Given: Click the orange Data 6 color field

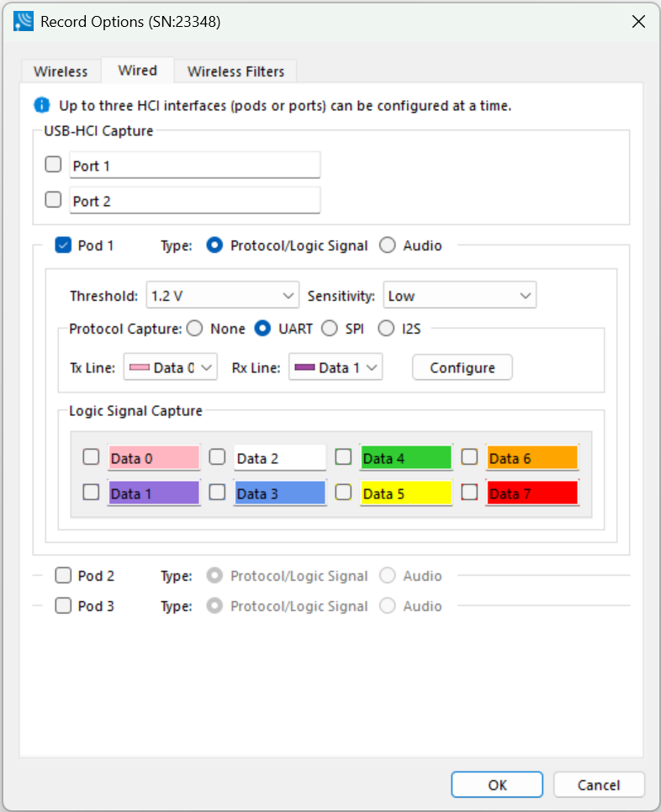Looking at the screenshot, I should point(532,458).
